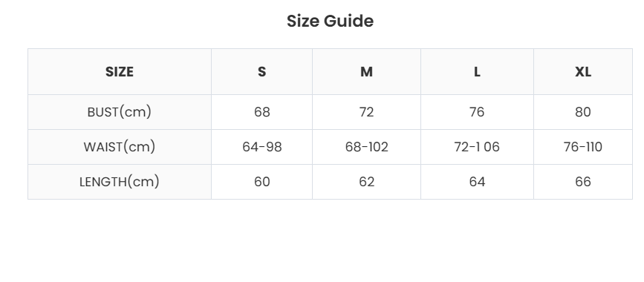Click the S column header
The height and width of the screenshot is (282, 644).
[261, 72]
